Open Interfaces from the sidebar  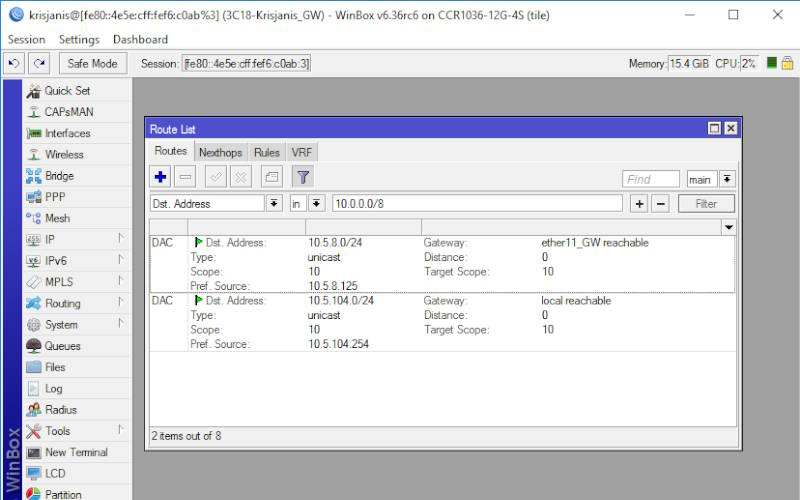pos(78,133)
